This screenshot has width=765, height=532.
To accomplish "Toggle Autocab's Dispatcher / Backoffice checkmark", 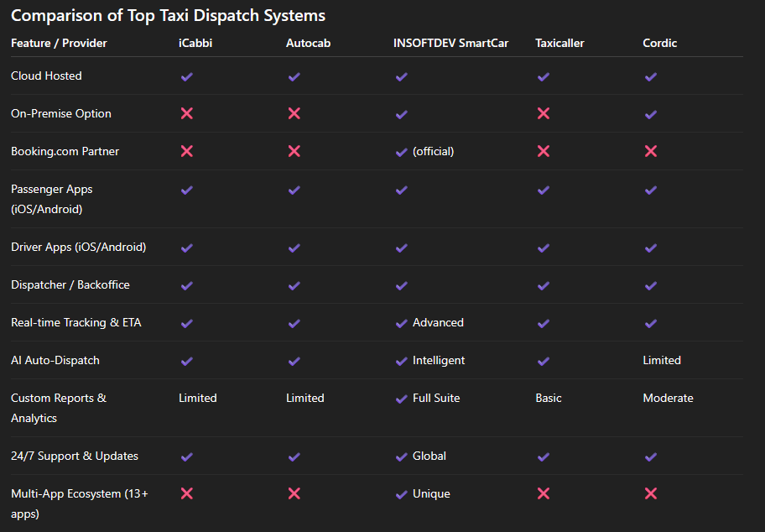I will 294,285.
